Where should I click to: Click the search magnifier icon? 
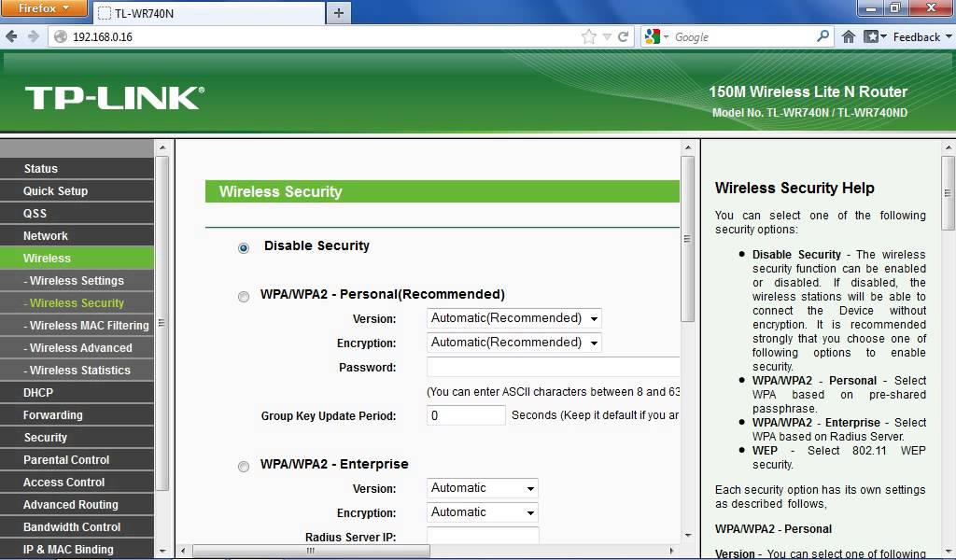[822, 36]
